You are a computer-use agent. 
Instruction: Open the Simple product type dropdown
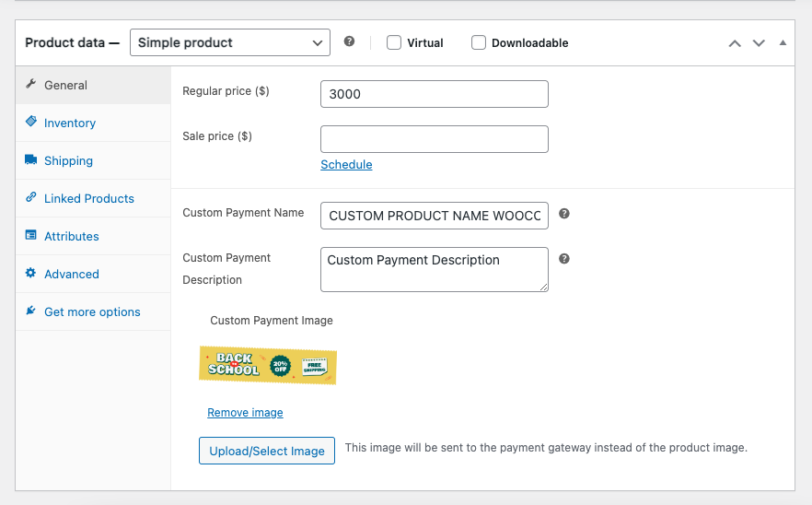click(x=229, y=42)
